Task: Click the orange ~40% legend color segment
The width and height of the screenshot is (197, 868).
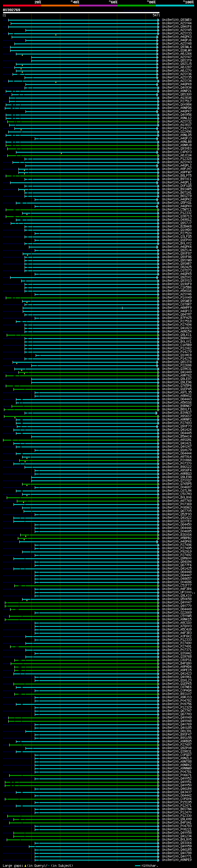Action: [60, 6]
